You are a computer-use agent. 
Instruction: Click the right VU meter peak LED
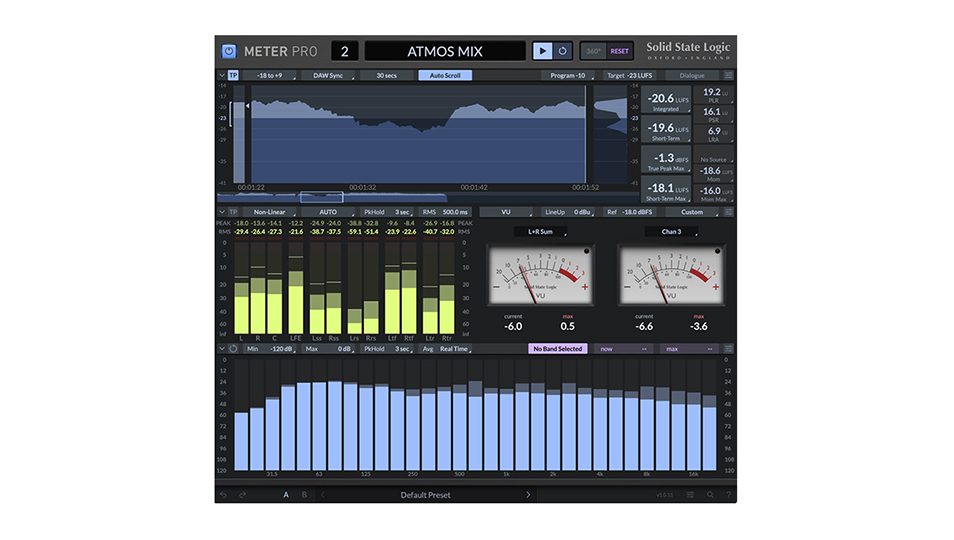(x=717, y=251)
